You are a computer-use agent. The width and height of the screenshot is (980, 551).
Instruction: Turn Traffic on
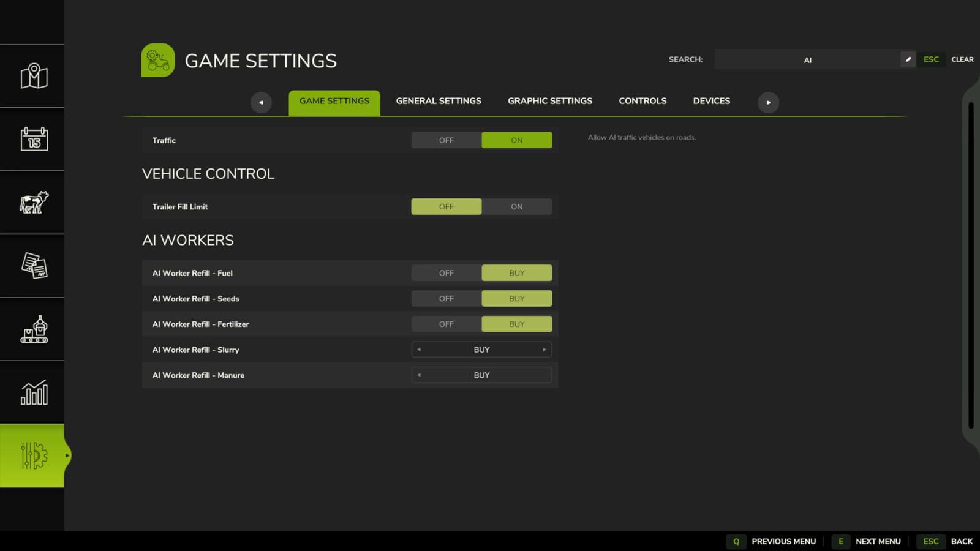517,140
